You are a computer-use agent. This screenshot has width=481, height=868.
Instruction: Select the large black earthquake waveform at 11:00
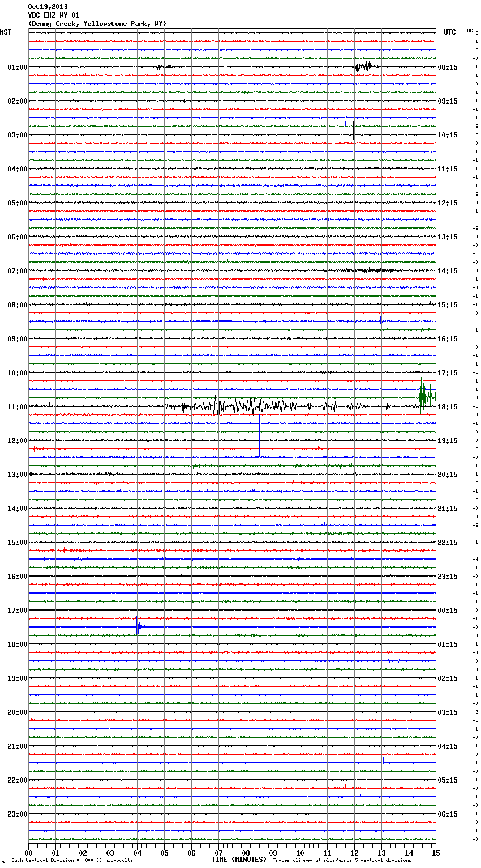pos(249,406)
